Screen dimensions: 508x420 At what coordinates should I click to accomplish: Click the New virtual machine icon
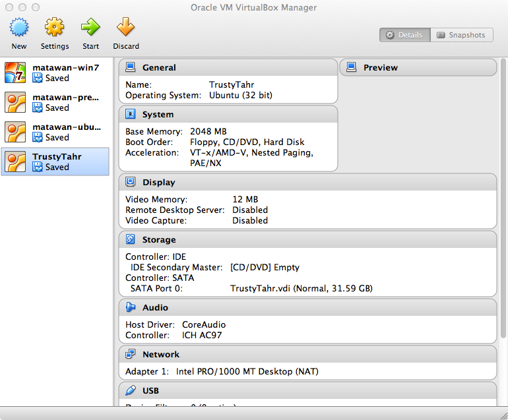click(18, 27)
